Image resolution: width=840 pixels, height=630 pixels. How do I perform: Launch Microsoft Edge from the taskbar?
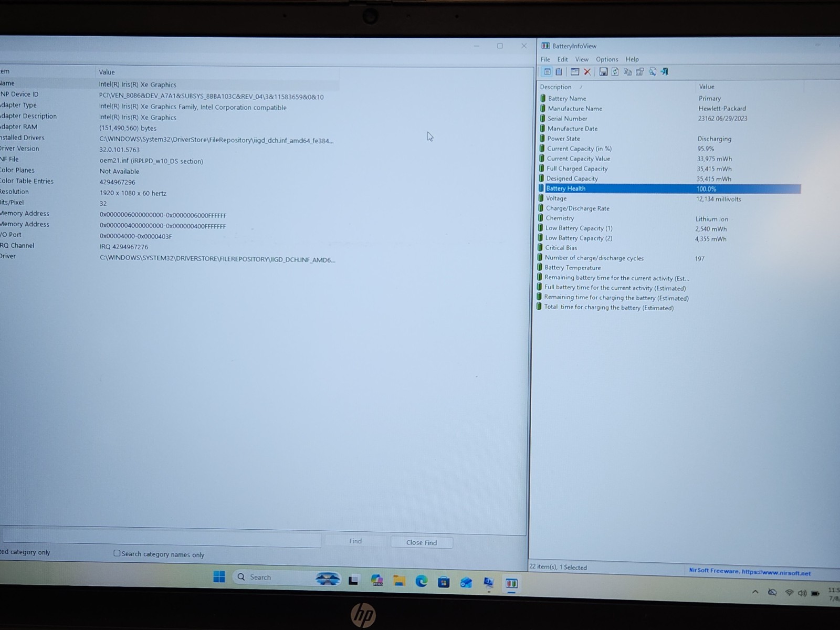click(x=422, y=581)
